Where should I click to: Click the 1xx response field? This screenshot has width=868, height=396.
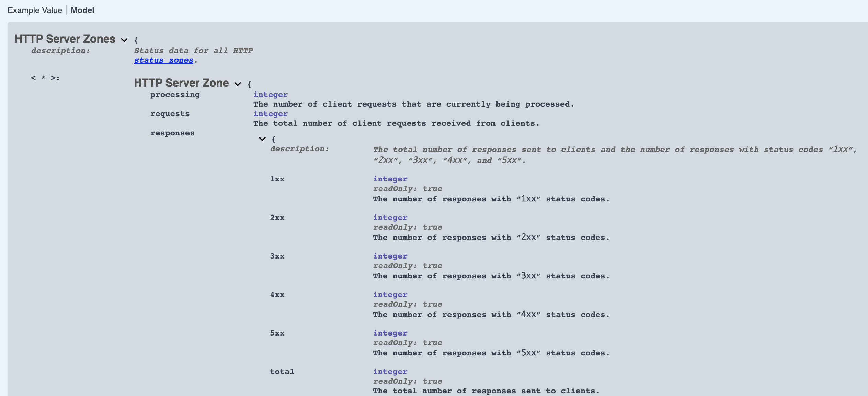tap(277, 179)
